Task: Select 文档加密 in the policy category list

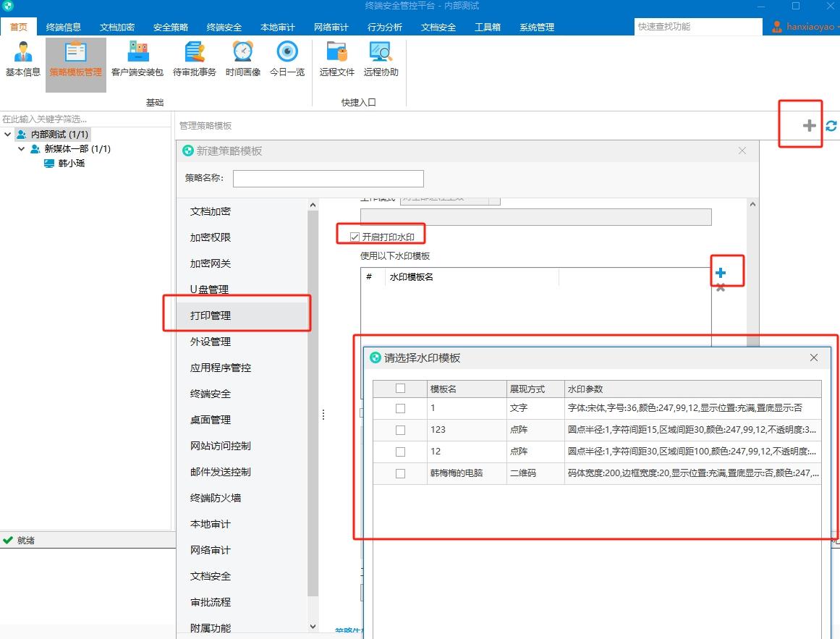Action: (242, 211)
